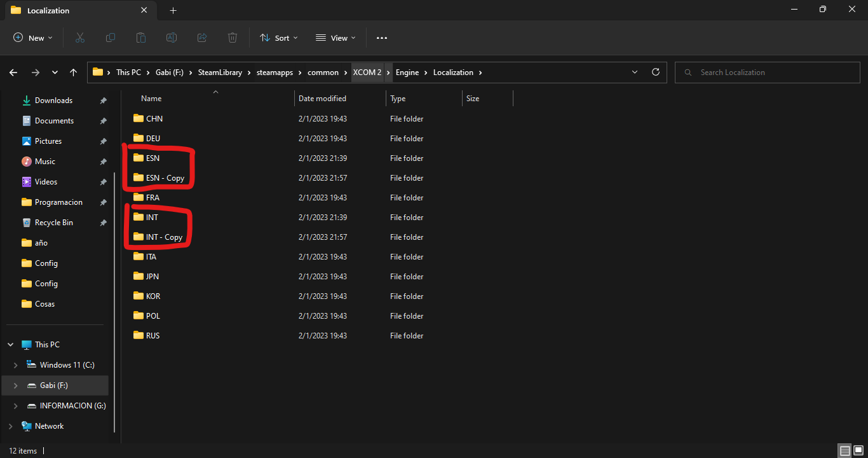
Task: Click the Rename icon in toolbar
Action: (x=172, y=38)
